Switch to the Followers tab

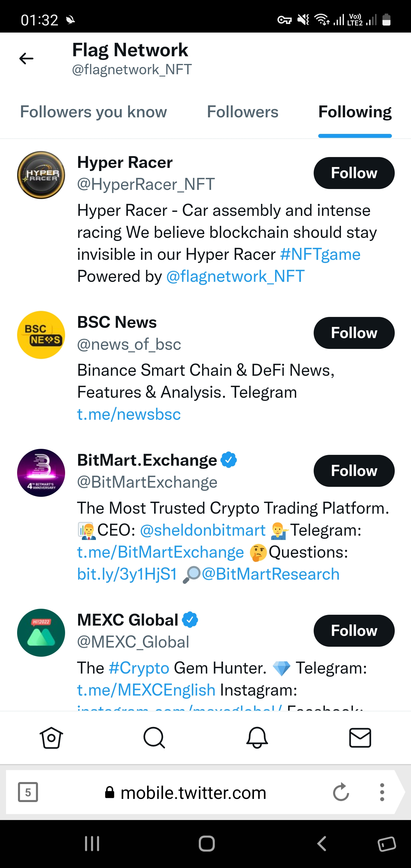pyautogui.click(x=243, y=112)
